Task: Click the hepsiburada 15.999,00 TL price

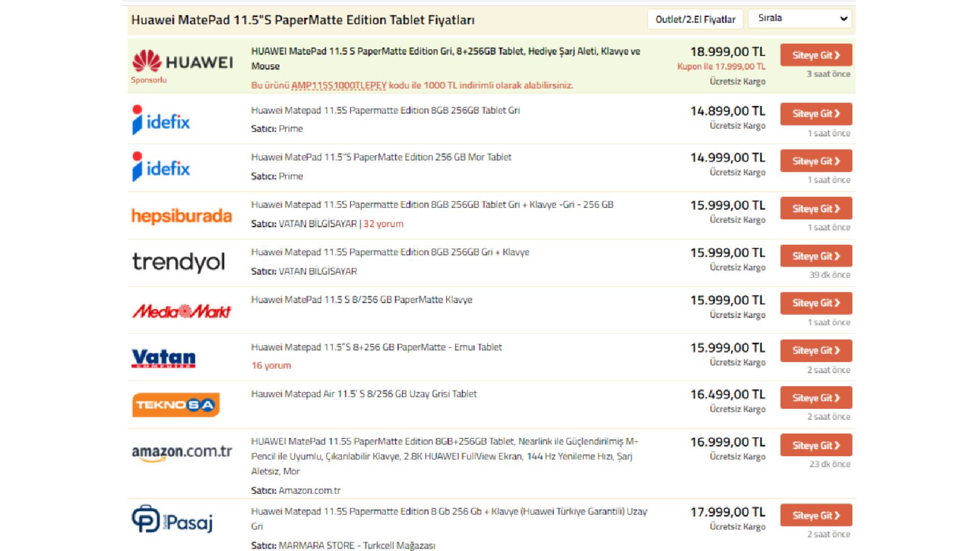Action: 728,205
